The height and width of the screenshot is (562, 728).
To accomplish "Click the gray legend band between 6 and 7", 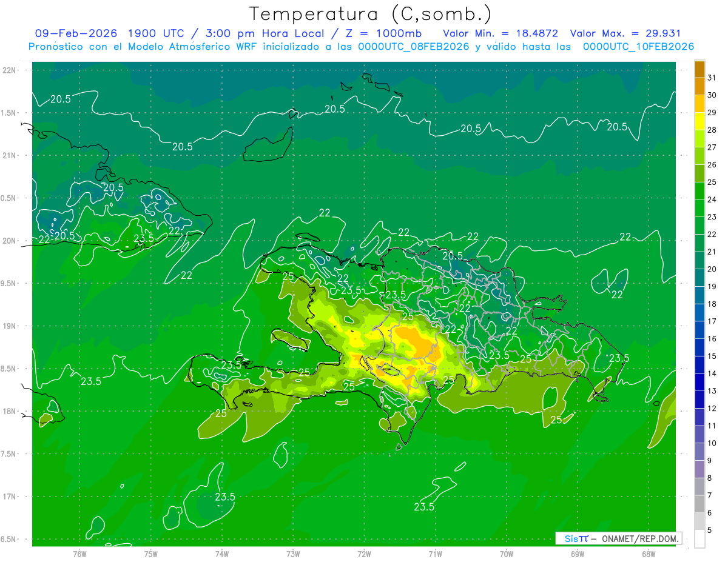I will click(x=699, y=504).
